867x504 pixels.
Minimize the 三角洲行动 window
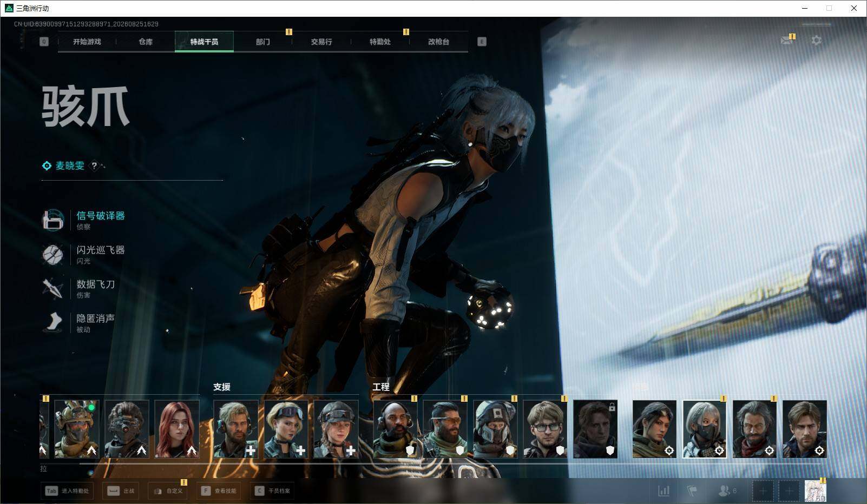(x=805, y=8)
